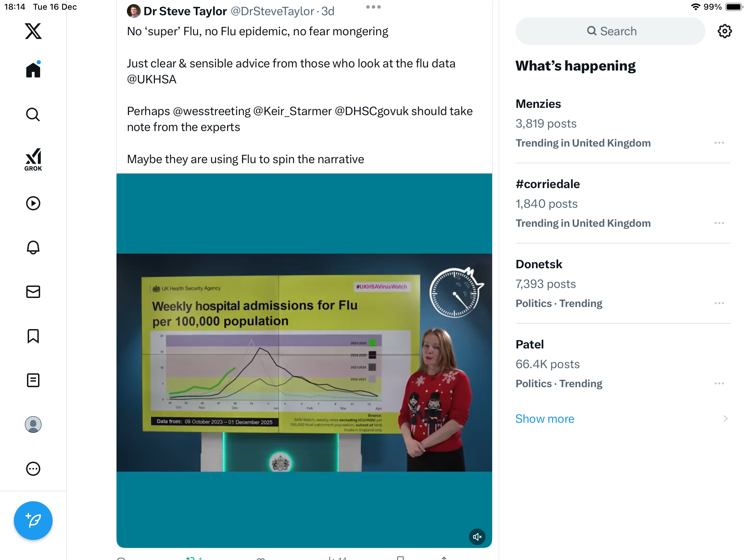Open the X logo home icon
Screen dimensions: 747x560
pos(33,31)
